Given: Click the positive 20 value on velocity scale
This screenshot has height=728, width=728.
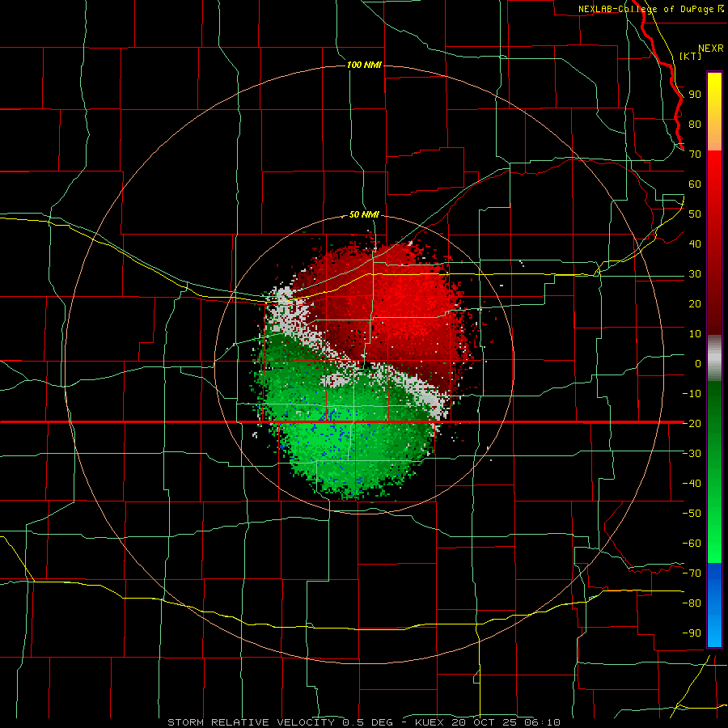Looking at the screenshot, I should pos(695,304).
